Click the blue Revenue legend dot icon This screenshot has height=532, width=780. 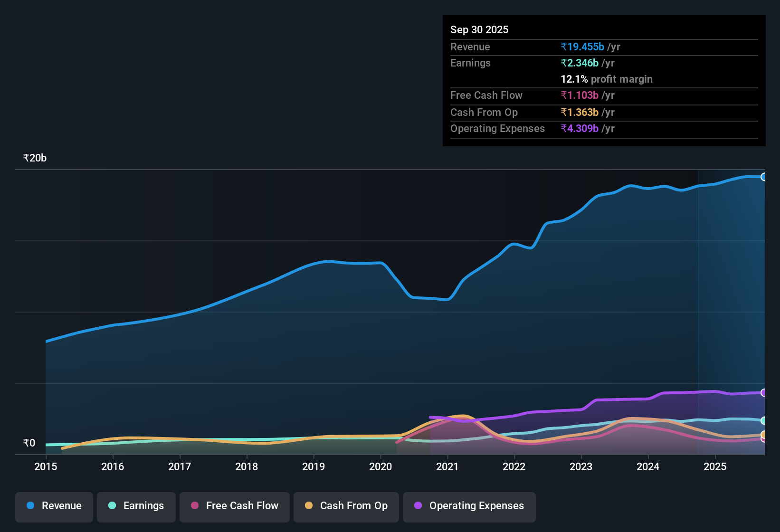click(x=30, y=506)
